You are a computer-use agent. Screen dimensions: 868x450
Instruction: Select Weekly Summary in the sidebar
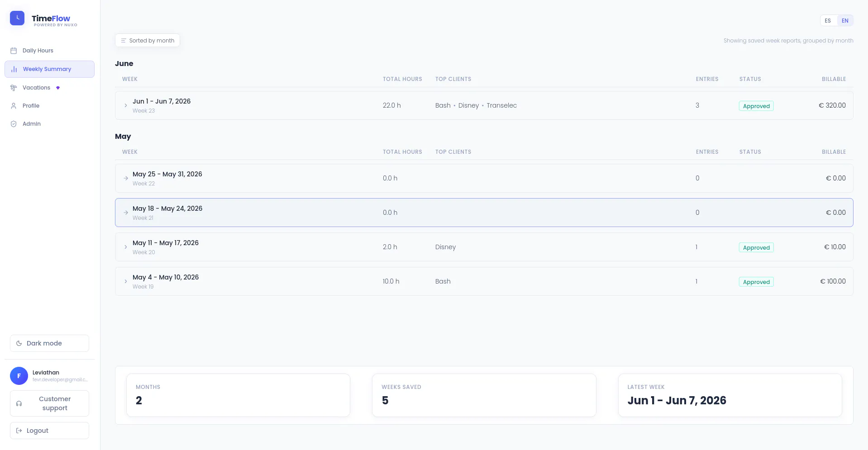pyautogui.click(x=49, y=69)
